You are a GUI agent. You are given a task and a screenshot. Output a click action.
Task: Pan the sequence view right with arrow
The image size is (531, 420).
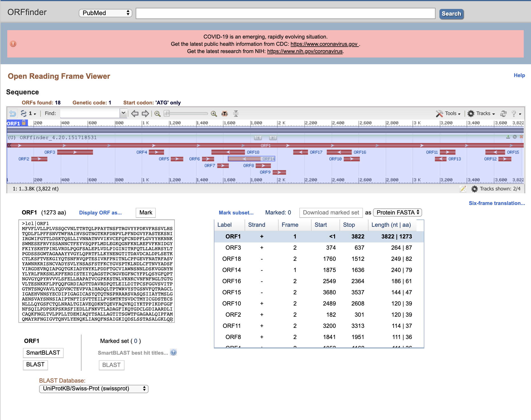pyautogui.click(x=145, y=113)
